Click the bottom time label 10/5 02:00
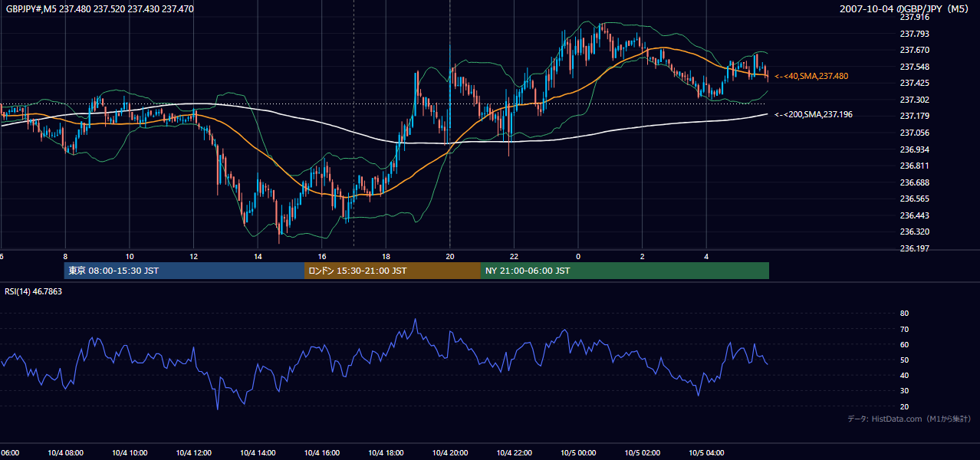This screenshot has height=460, width=980. pyautogui.click(x=643, y=453)
